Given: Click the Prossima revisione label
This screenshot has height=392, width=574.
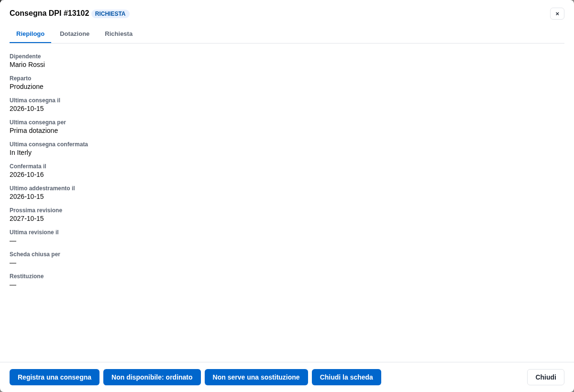Looking at the screenshot, I should pyautogui.click(x=36, y=210).
